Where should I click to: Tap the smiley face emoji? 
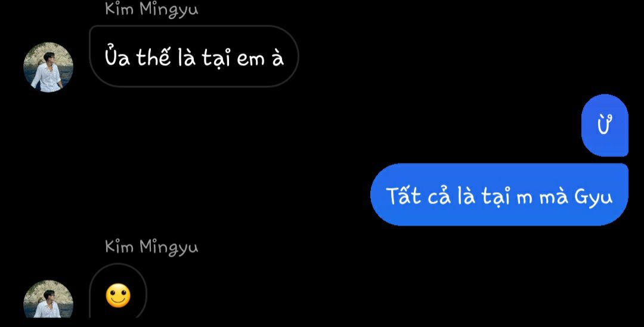pyautogui.click(x=118, y=295)
